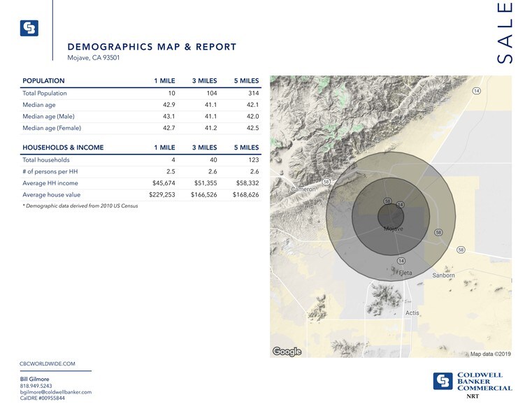Select the persons per HH value 2.5

tap(171, 171)
